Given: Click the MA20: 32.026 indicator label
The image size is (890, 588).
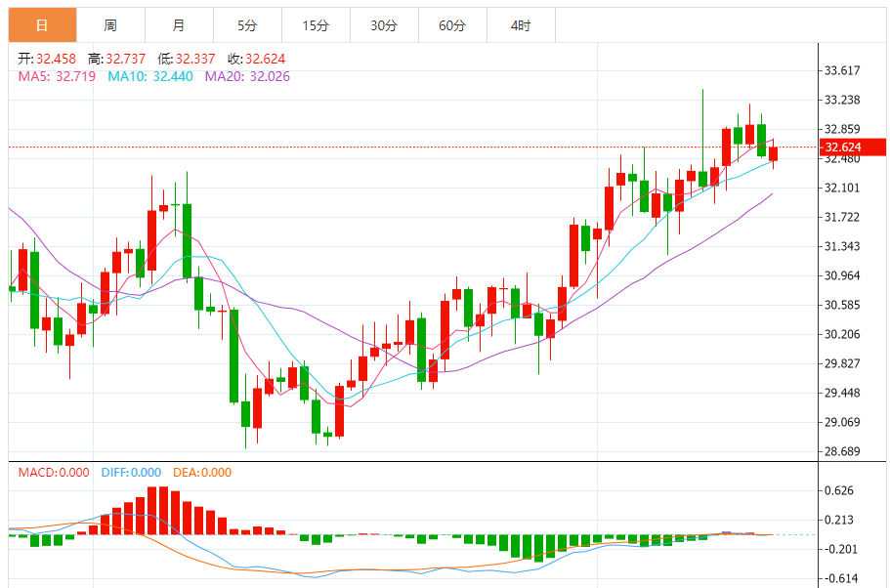Looking at the screenshot, I should click(x=247, y=76).
